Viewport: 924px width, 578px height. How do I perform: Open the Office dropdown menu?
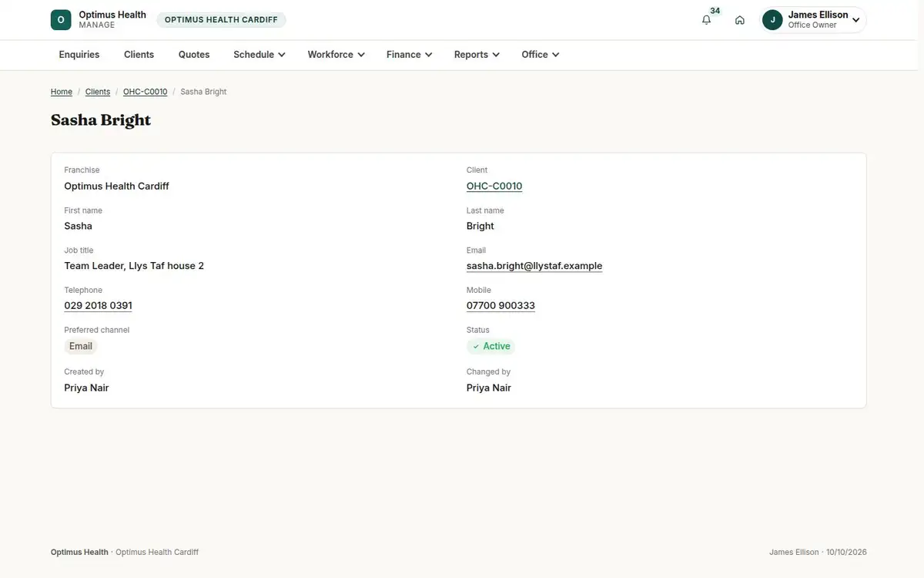541,55
